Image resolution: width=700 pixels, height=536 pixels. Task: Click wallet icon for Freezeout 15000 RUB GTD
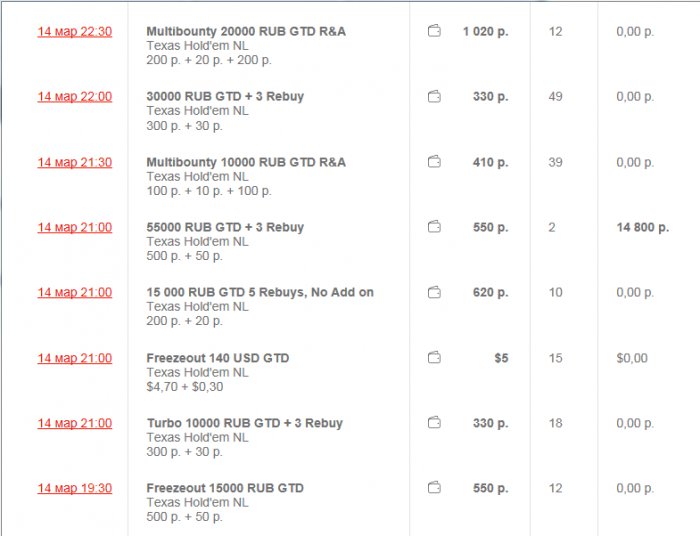tap(434, 488)
